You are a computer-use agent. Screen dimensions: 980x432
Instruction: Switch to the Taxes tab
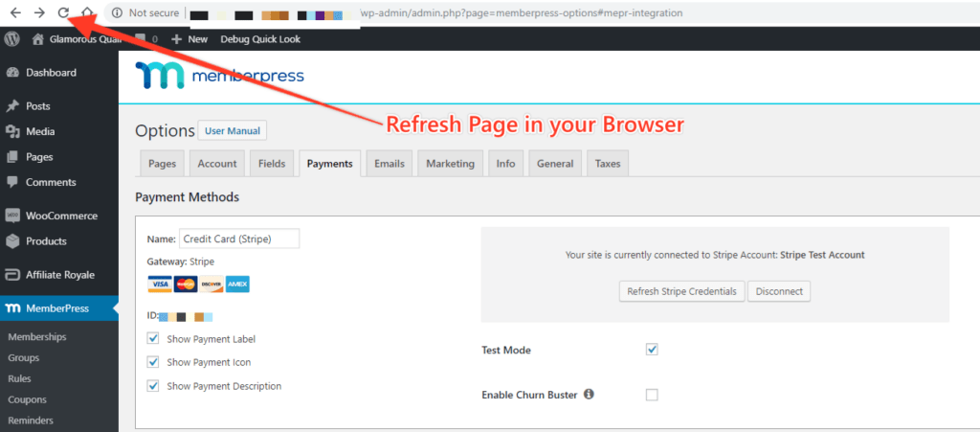tap(608, 164)
